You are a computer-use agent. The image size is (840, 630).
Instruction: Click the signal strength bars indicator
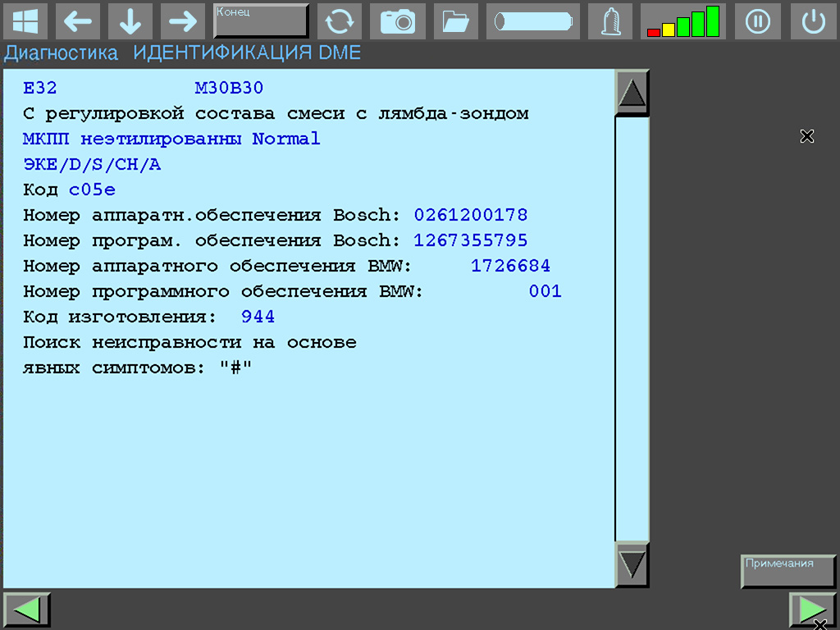683,21
